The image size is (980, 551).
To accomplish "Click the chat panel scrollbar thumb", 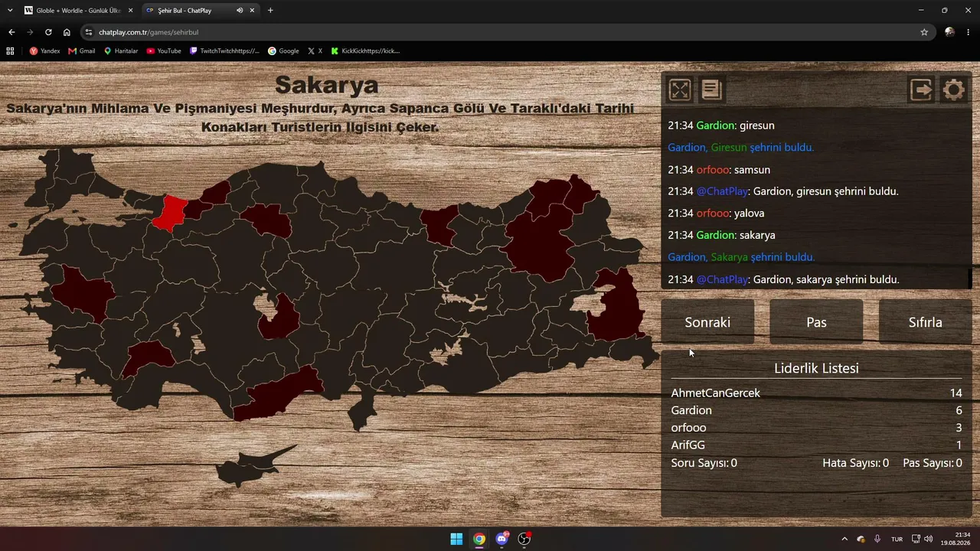I will (x=970, y=279).
